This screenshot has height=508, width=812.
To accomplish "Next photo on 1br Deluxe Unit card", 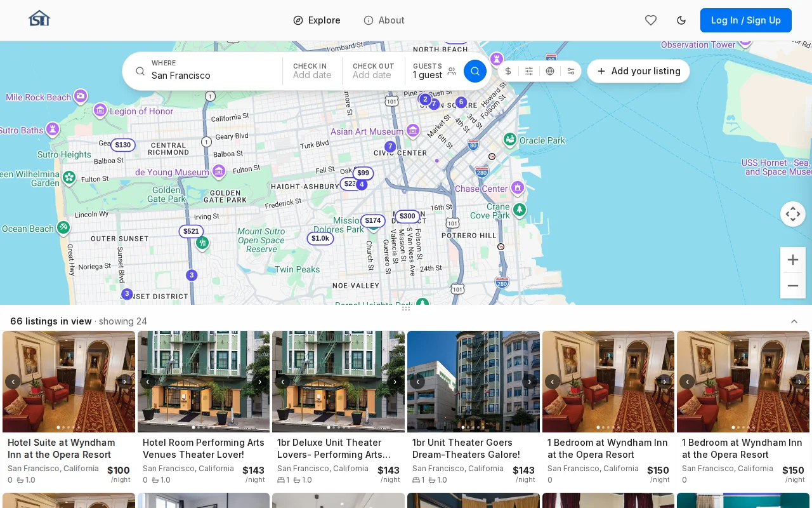I will (395, 382).
